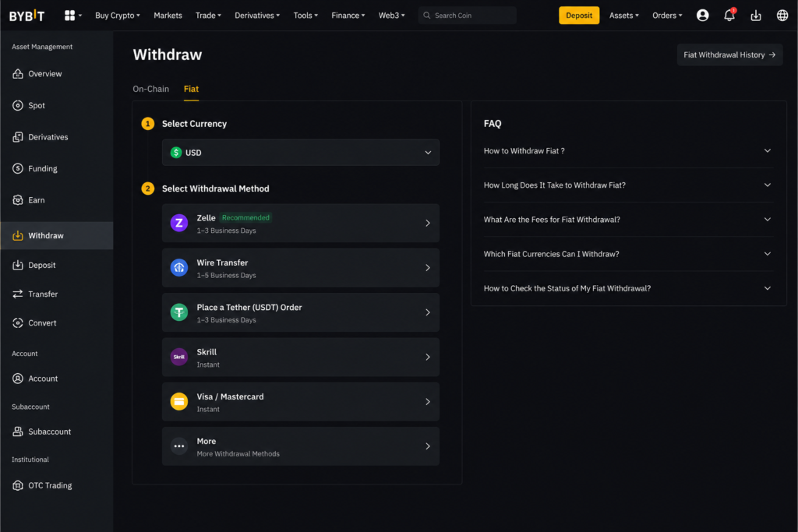Screen dimensions: 798x532
Task: Open the Finance dropdown menu
Action: coord(348,16)
